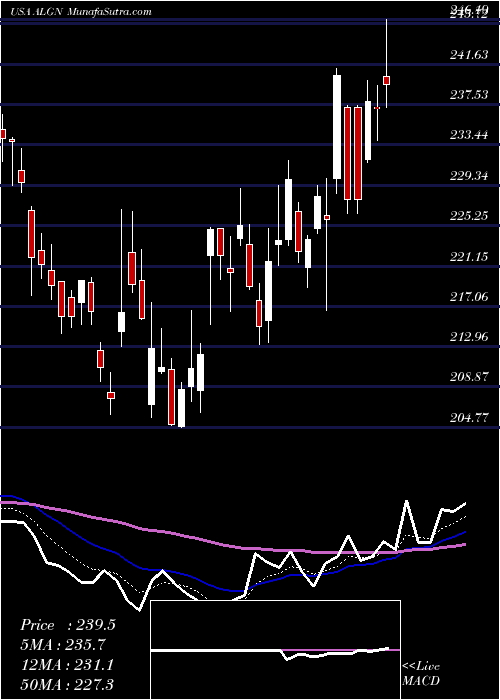Viewport: 500px width, 700px height.
Task: Select the 241.63 price level label
Action: click(469, 55)
